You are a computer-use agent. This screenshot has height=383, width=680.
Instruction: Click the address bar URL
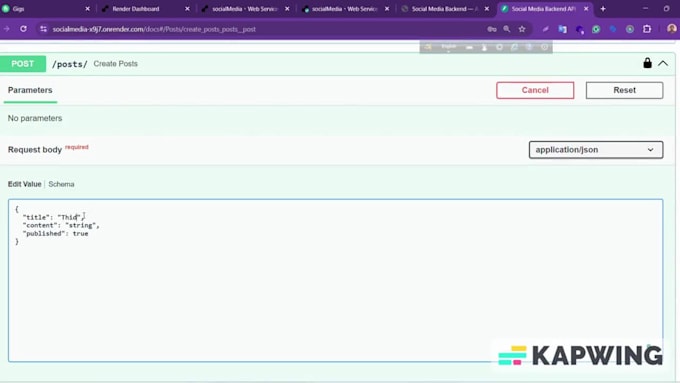pyautogui.click(x=154, y=29)
